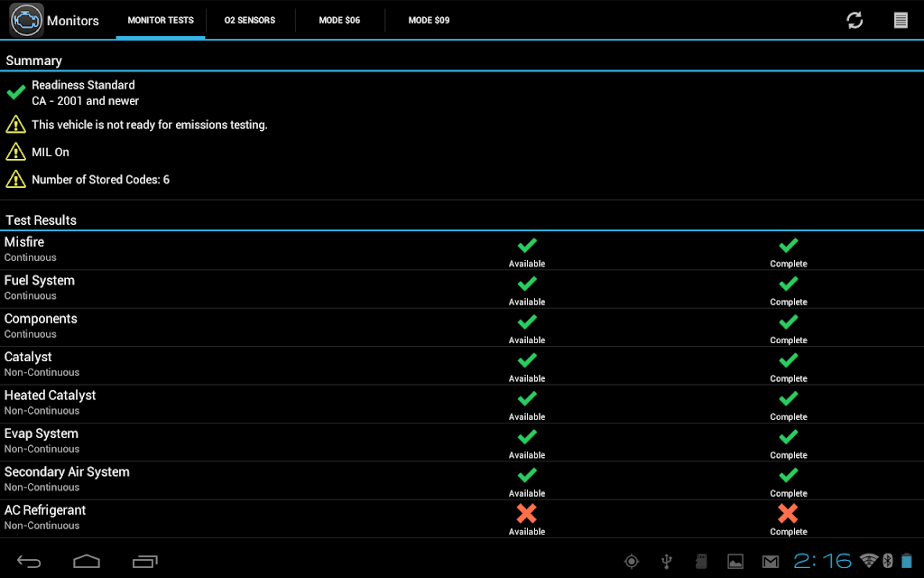Switch to the Monitor Tests tab
This screenshot has height=578, width=924.
(x=161, y=20)
